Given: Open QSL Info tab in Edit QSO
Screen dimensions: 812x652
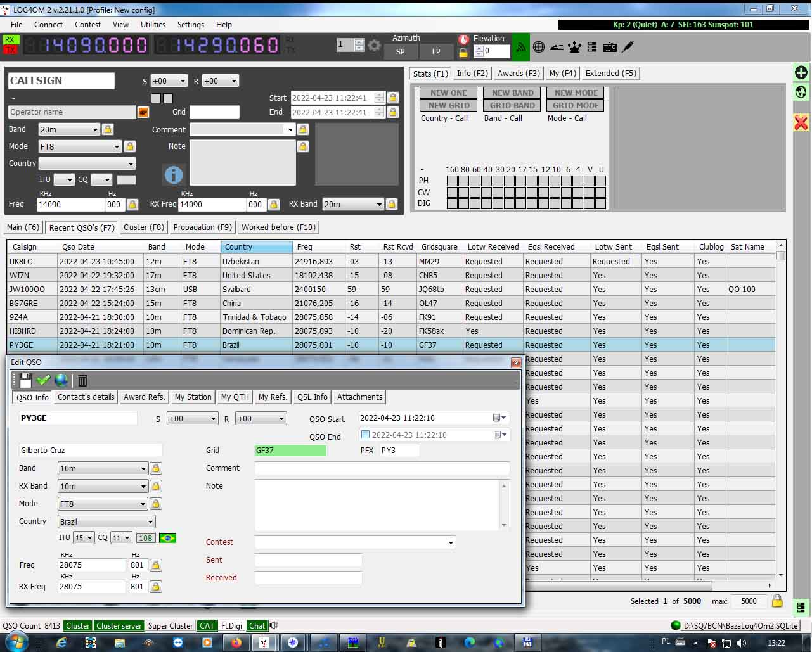Looking at the screenshot, I should pyautogui.click(x=313, y=397).
